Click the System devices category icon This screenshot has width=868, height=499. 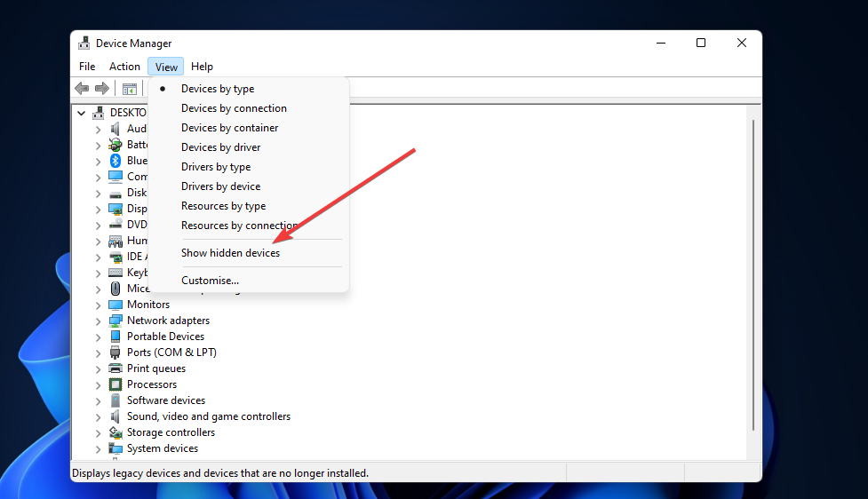115,448
